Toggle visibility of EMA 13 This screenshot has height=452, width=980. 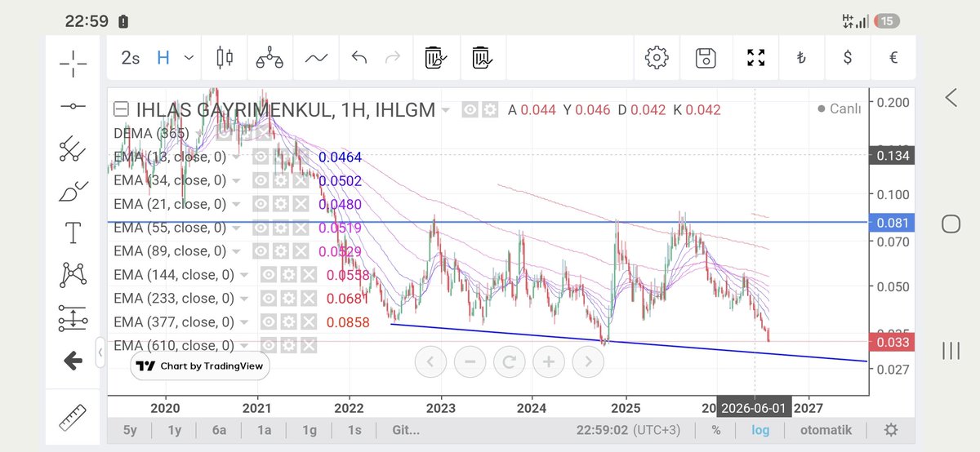tap(261, 157)
